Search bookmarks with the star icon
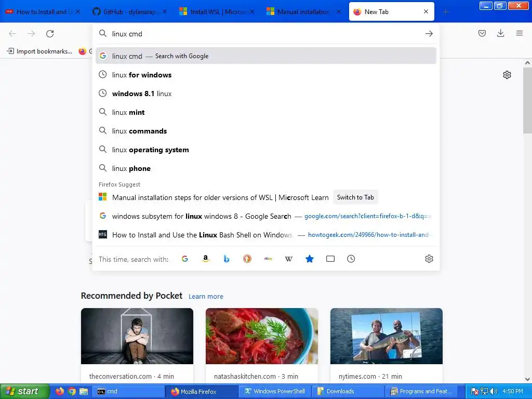Image resolution: width=532 pixels, height=399 pixels. [x=310, y=259]
